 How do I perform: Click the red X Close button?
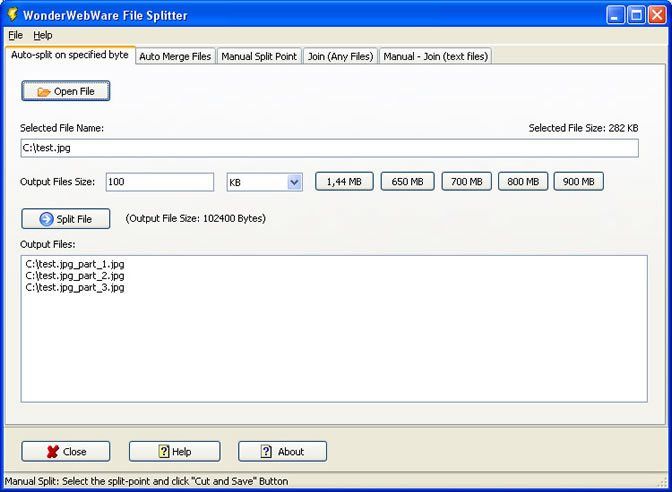click(x=66, y=451)
